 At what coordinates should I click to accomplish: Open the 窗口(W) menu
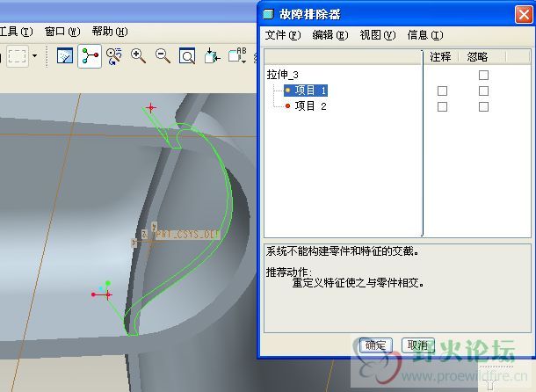[x=62, y=32]
